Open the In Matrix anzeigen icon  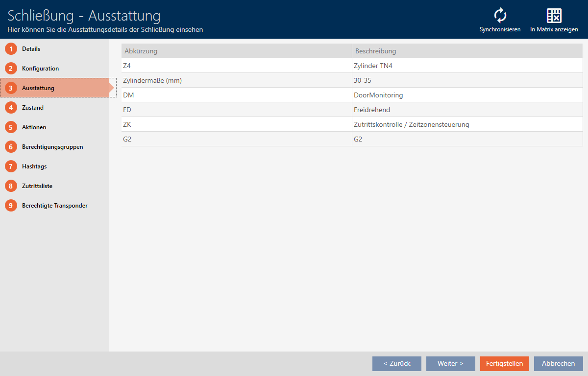tap(554, 16)
